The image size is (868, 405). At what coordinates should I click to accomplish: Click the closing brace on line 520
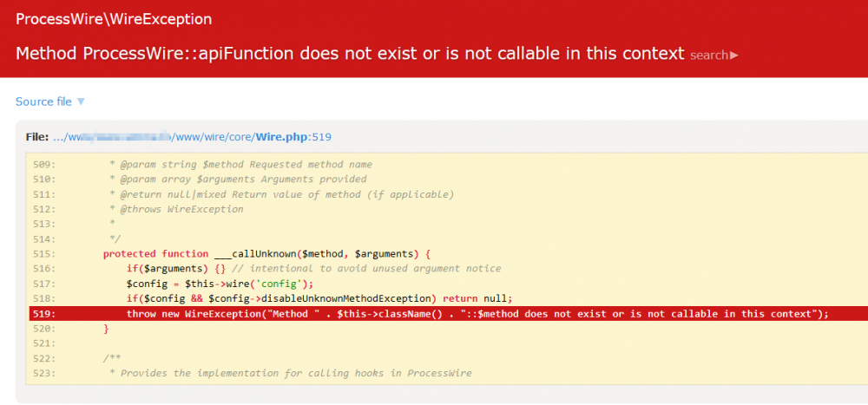tap(106, 329)
